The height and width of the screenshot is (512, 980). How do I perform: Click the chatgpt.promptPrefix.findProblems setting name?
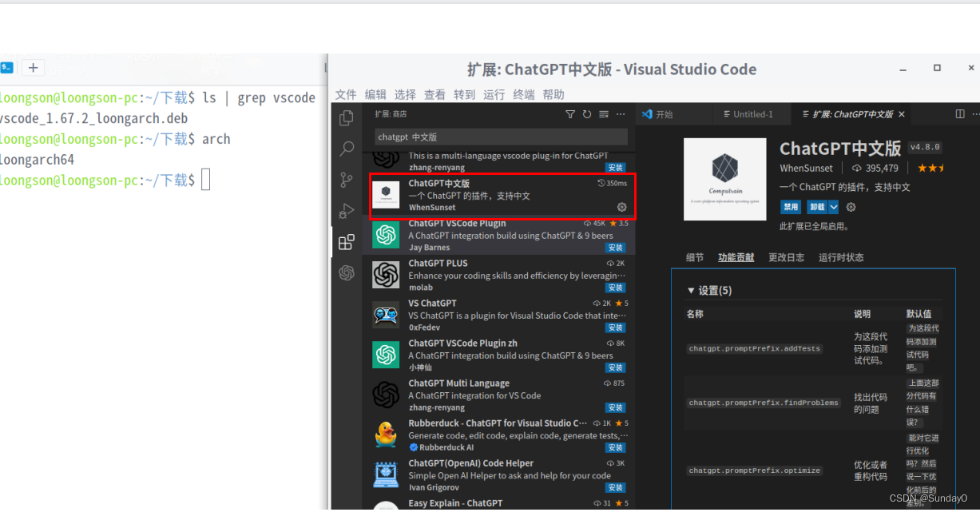(764, 403)
